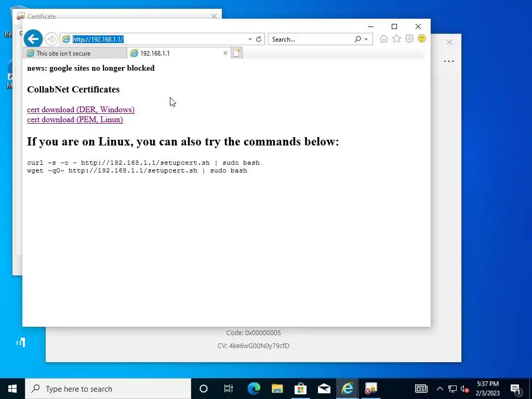Click the CollabNet Certificates heading
This screenshot has width=532, height=399.
73,89
